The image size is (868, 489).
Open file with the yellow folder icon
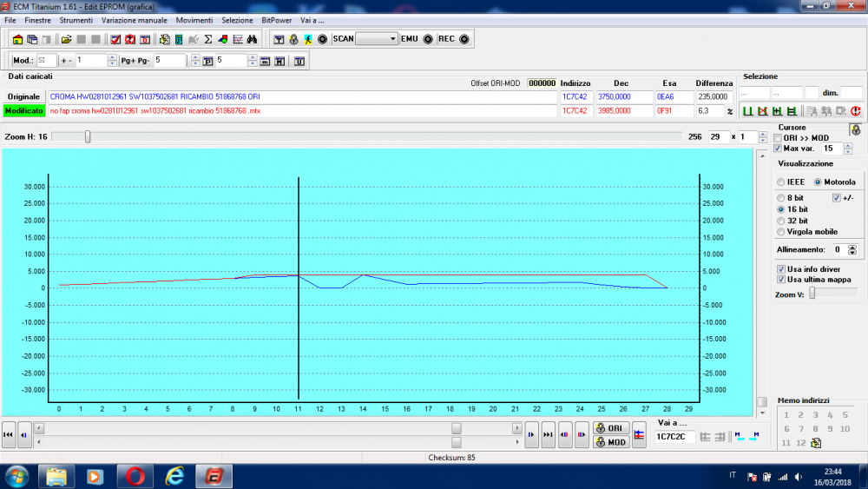67,39
